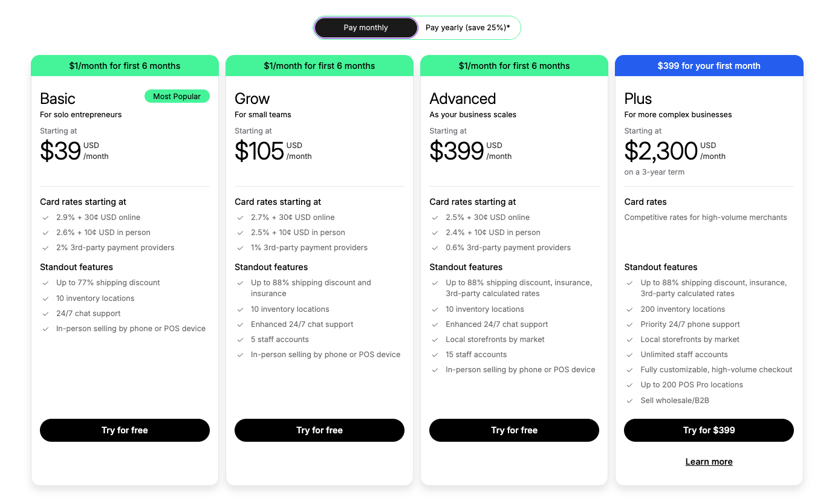Click checkmark next to Up to 77% shipping discount

pyautogui.click(x=45, y=283)
